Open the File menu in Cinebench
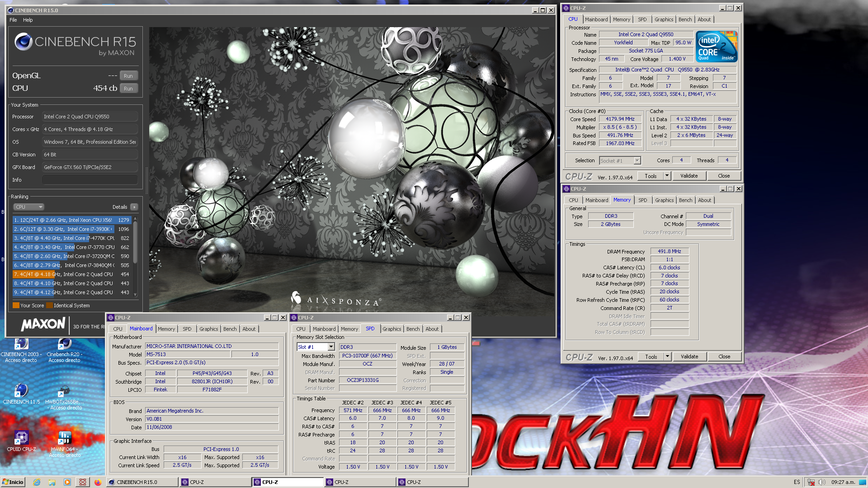 [x=13, y=20]
